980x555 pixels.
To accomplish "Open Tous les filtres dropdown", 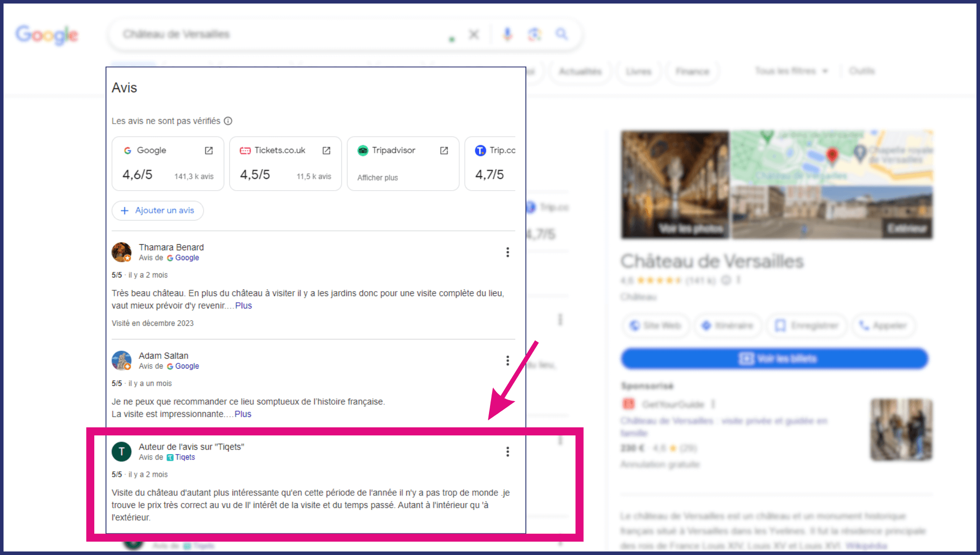I will coord(791,71).
